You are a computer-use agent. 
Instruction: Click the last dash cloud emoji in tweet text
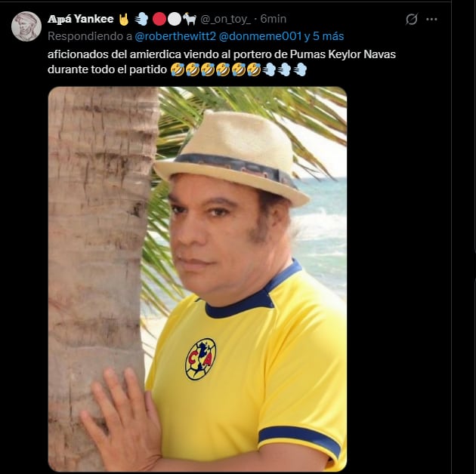point(300,69)
